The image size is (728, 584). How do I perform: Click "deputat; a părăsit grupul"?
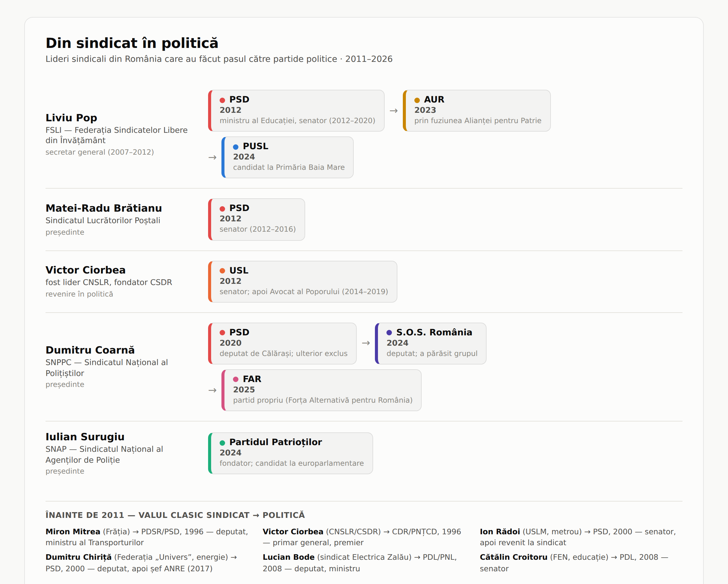[432, 354]
